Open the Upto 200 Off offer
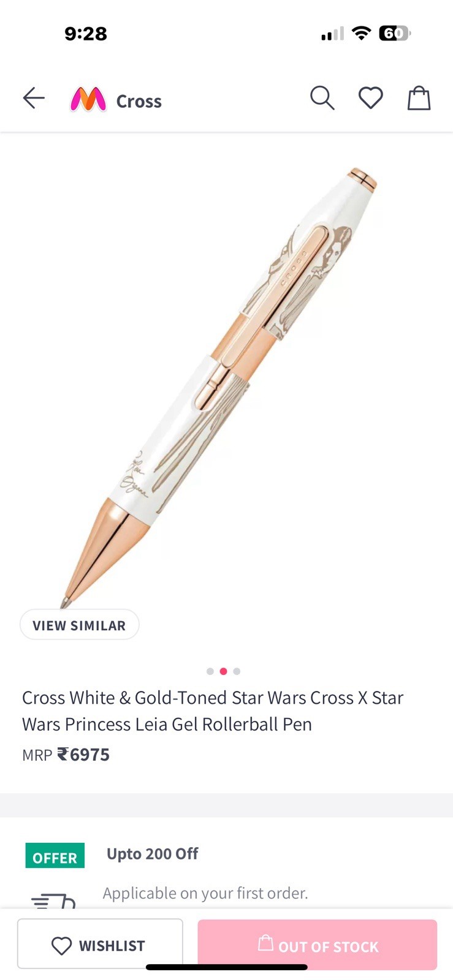This screenshot has height=980, width=453. point(153,854)
